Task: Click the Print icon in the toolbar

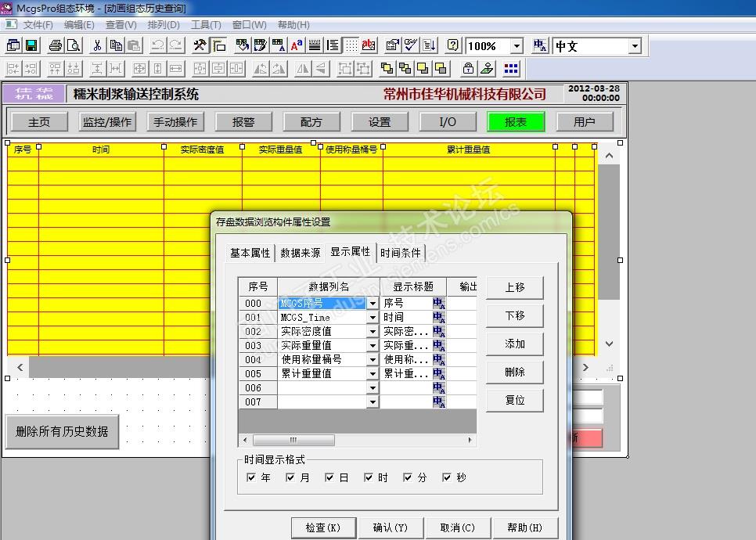Action: [56, 46]
